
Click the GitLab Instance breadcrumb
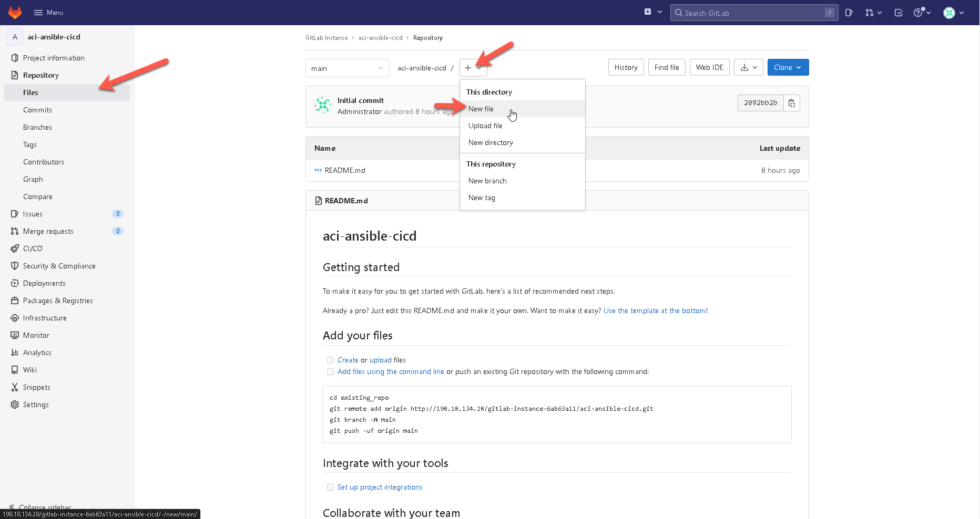click(x=326, y=38)
